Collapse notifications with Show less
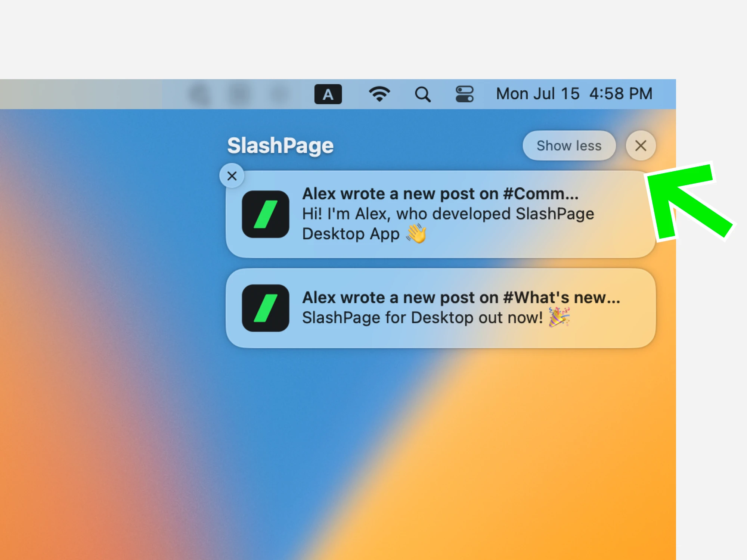747x560 pixels. pos(569,146)
